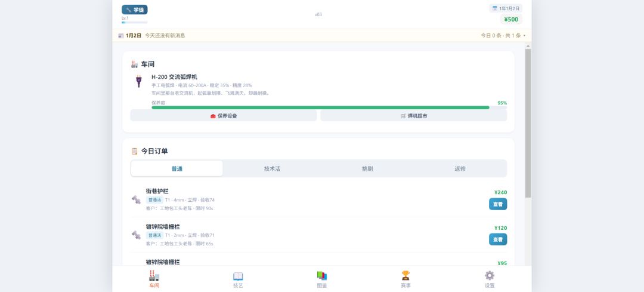The image size is (644, 292).
Task: Click the ¥240 price of 街巷护栏
Action: tap(501, 192)
